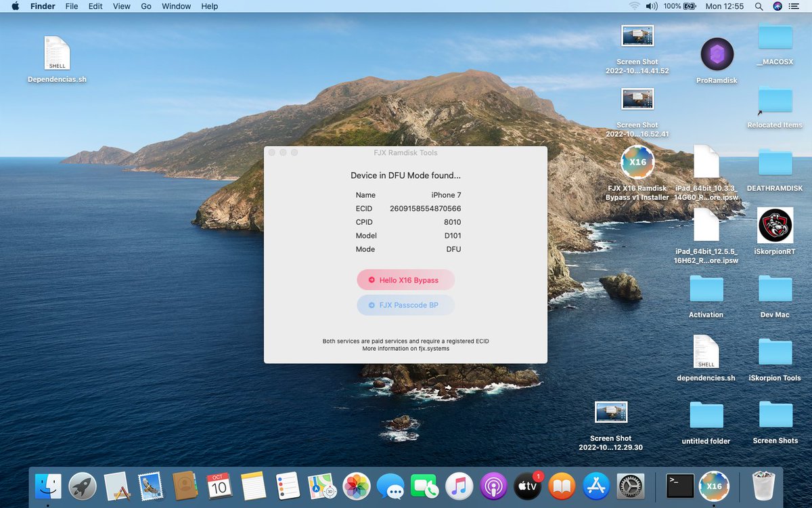Click the Siri icon in menu bar
812x508 pixels.
coord(777,6)
